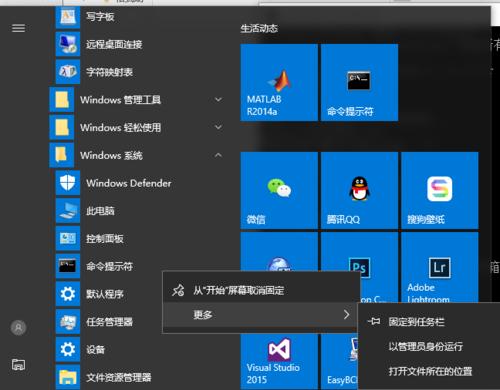This screenshot has width=500, height=390.
Task: Open 设备 gear icon
Action: (68, 349)
